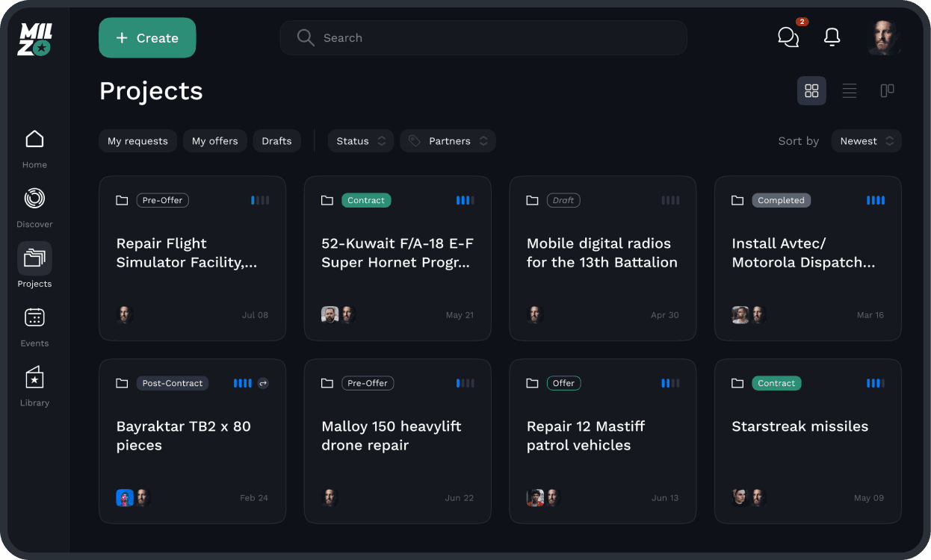The width and height of the screenshot is (931, 560).
Task: Click the Create button
Action: pos(147,38)
